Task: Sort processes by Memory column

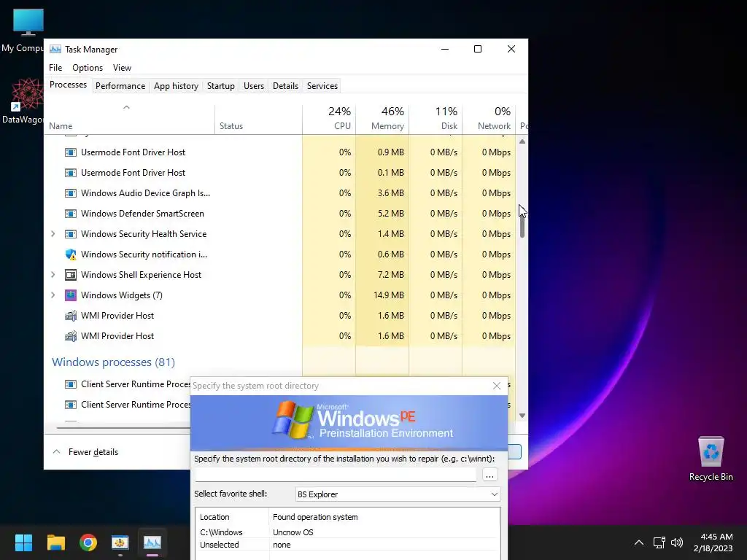Action: coord(382,119)
